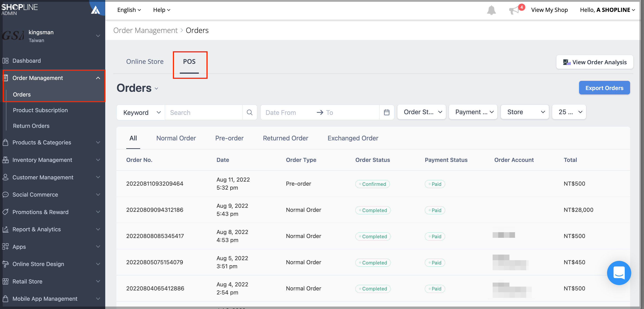Click the Inventory Management icon
This screenshot has width=644, height=309.
pos(6,160)
